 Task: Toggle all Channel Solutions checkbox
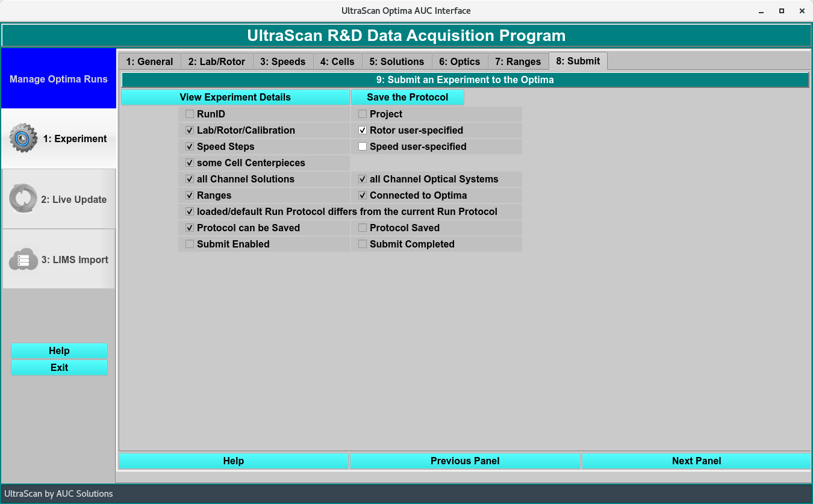[190, 179]
